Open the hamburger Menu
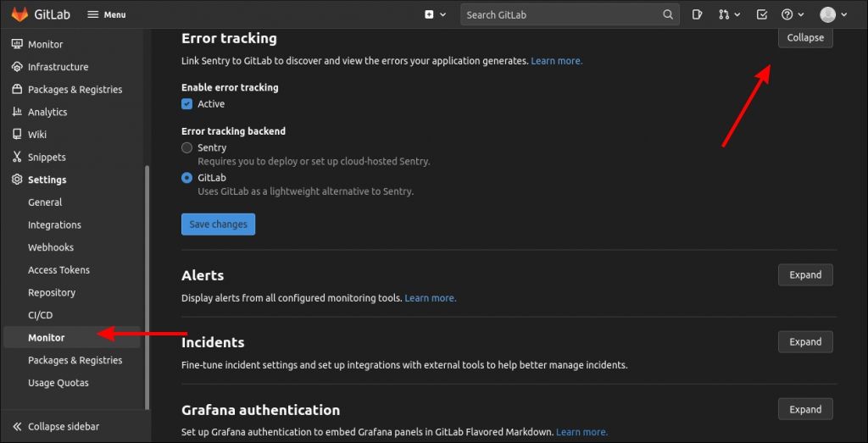Screen dimensions: 868x443 [x=107, y=15]
